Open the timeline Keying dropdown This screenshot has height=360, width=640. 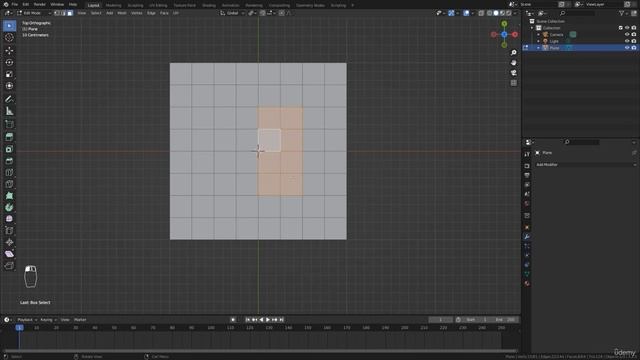coord(48,320)
